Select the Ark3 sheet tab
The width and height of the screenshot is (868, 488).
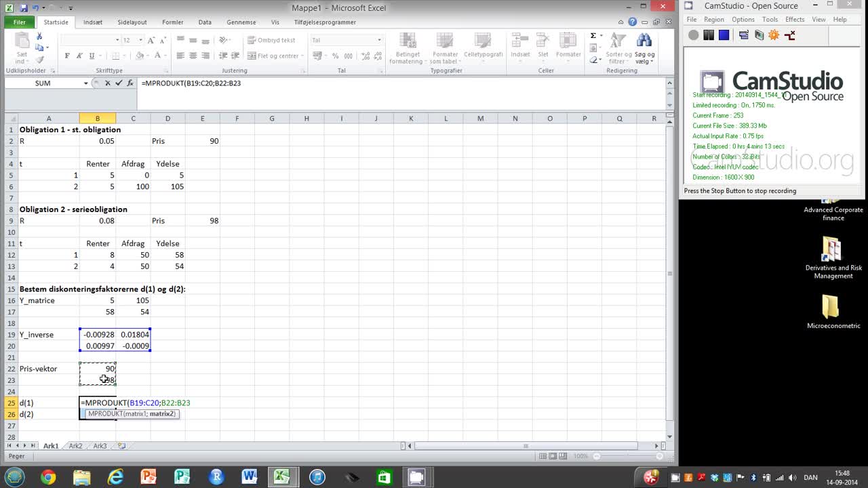pyautogui.click(x=100, y=446)
